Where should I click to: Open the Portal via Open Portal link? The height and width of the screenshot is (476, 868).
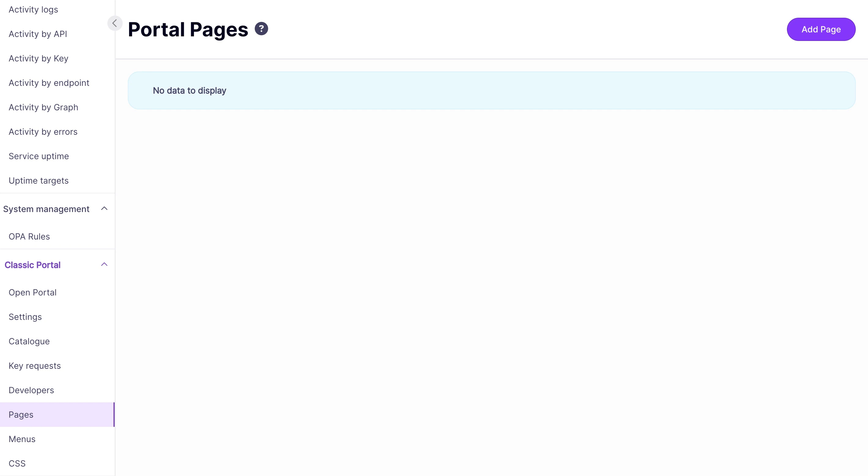point(32,292)
